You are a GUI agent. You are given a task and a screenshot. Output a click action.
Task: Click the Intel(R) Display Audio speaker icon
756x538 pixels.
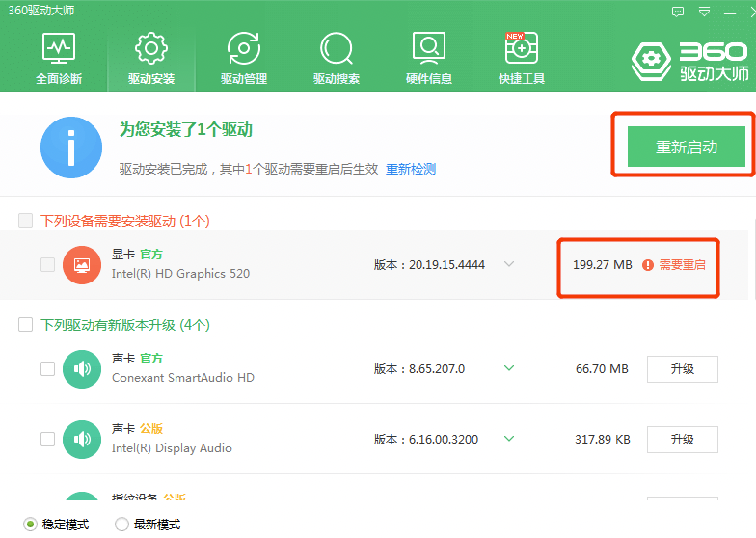tap(82, 440)
